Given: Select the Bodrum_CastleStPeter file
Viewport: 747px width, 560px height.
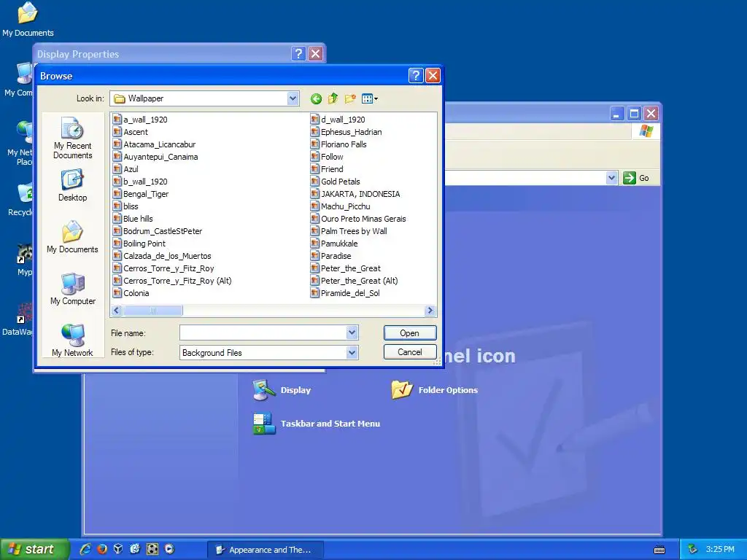Looking at the screenshot, I should pyautogui.click(x=158, y=231).
